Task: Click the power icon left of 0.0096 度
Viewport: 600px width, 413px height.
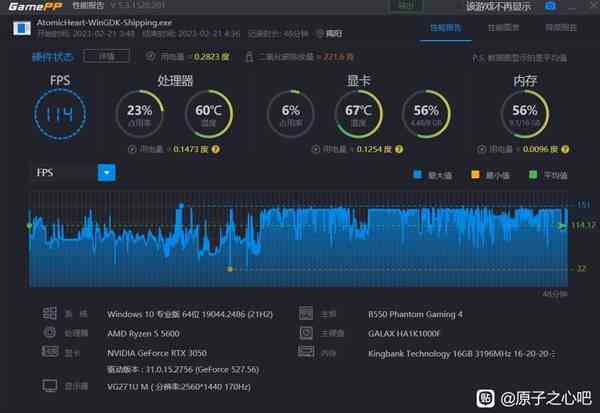Action: coord(482,149)
